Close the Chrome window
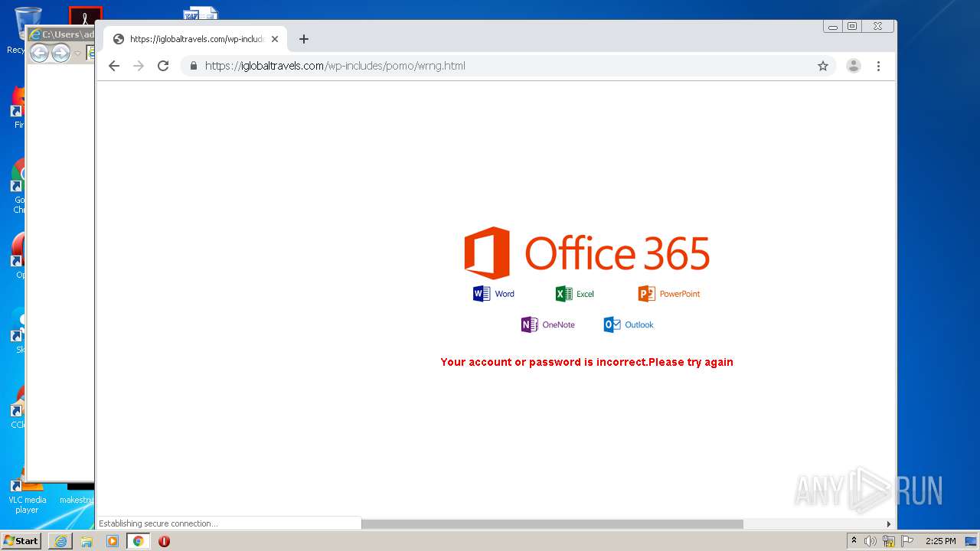The height and width of the screenshot is (551, 980). [877, 26]
